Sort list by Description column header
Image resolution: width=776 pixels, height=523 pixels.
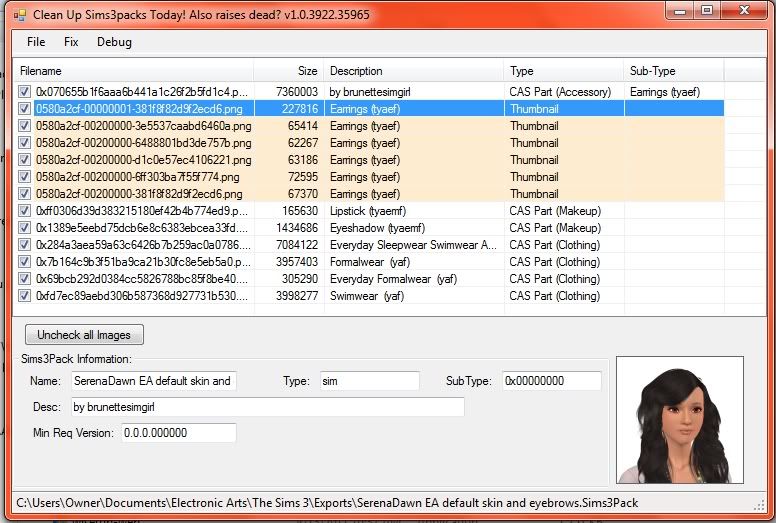pyautogui.click(x=414, y=71)
